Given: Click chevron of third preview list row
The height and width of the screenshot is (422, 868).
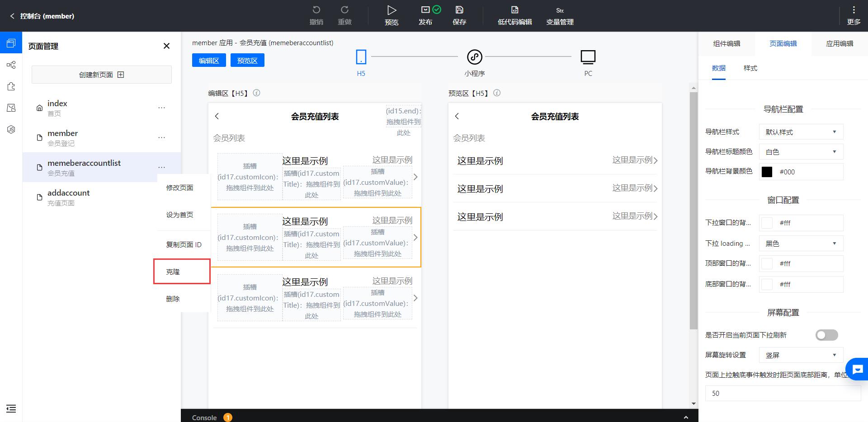Looking at the screenshot, I should coord(656,216).
